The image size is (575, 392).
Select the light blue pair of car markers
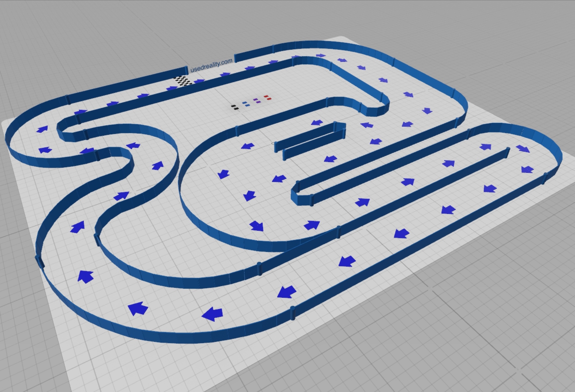coord(246,104)
